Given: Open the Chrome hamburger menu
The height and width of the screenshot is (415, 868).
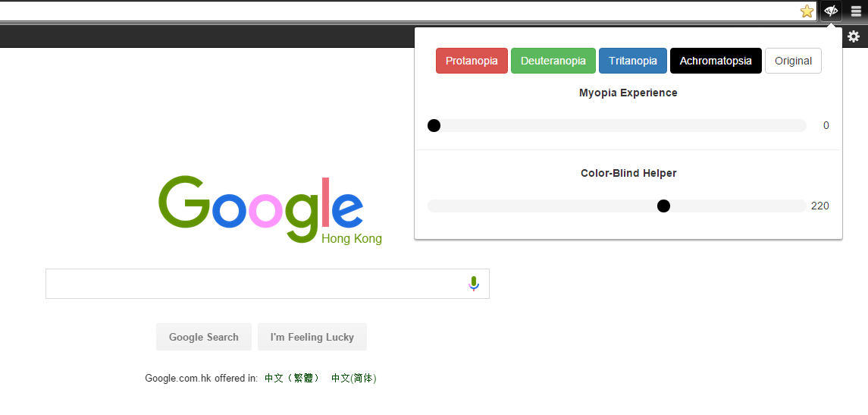Looking at the screenshot, I should [856, 11].
